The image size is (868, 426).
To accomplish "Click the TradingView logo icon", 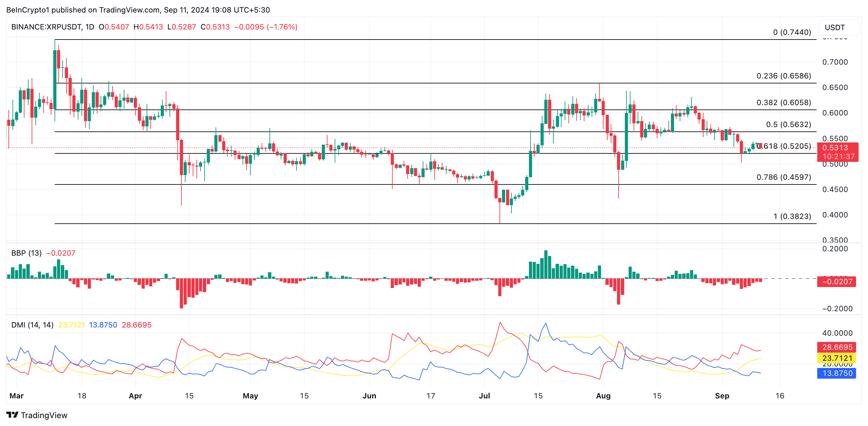I will [12, 414].
